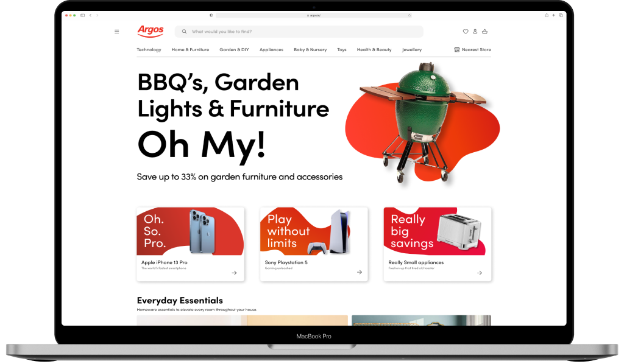Click 'Homeware essentials to elevate every room' text

pyautogui.click(x=197, y=310)
